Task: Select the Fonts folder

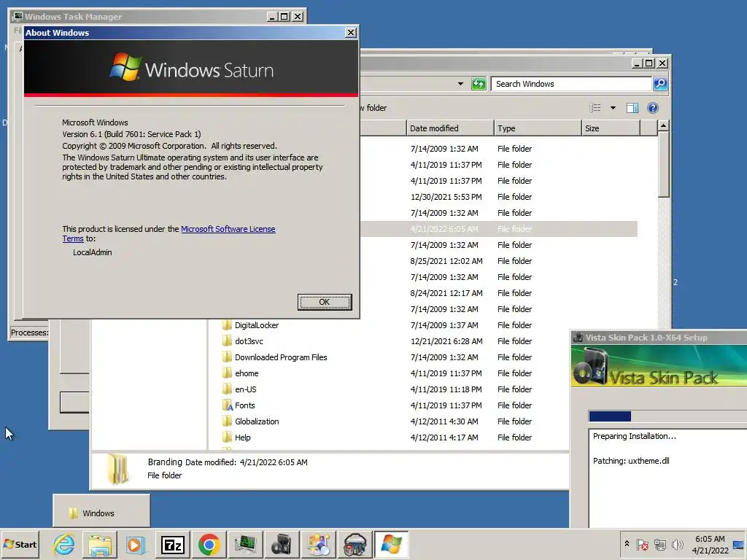Action: 244,405
